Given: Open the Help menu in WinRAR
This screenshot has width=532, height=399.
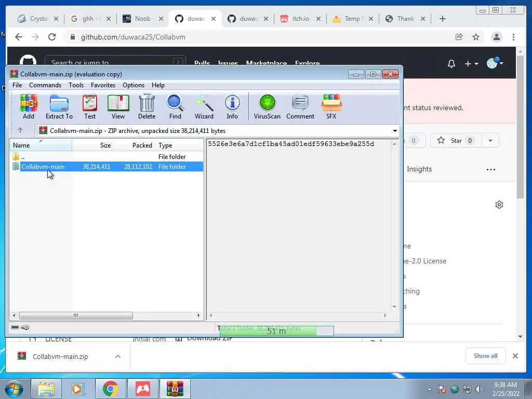Looking at the screenshot, I should coord(158,85).
